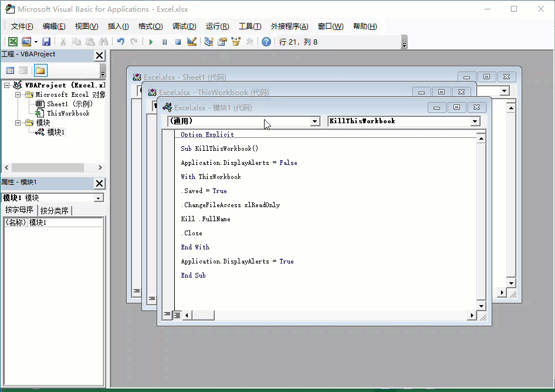Click the Kill .FullName code line

pyautogui.click(x=206, y=219)
